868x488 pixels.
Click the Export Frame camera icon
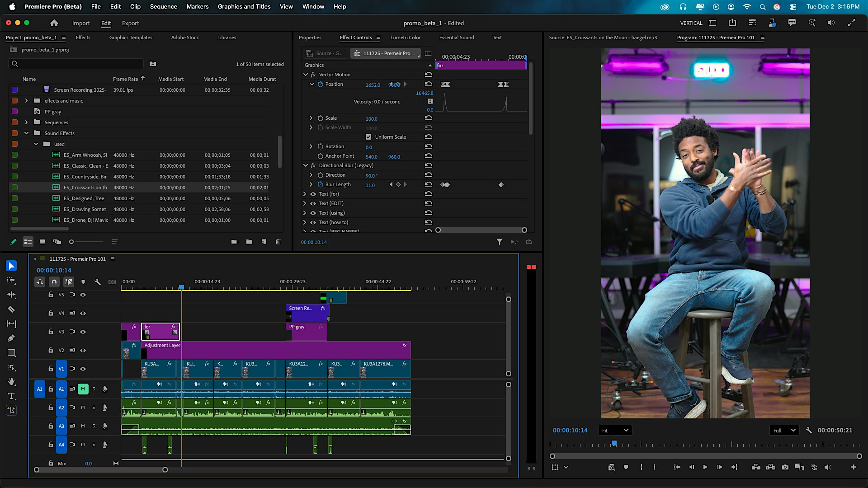tap(785, 467)
